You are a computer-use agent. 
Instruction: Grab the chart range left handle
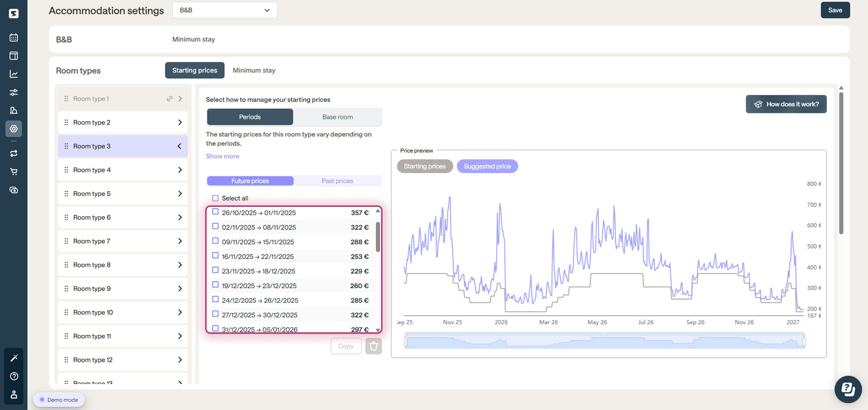coord(405,342)
